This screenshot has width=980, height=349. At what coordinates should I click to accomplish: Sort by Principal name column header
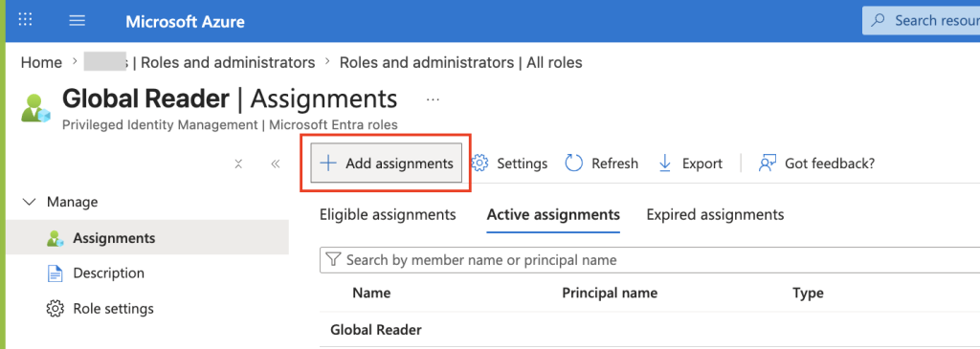tap(610, 293)
